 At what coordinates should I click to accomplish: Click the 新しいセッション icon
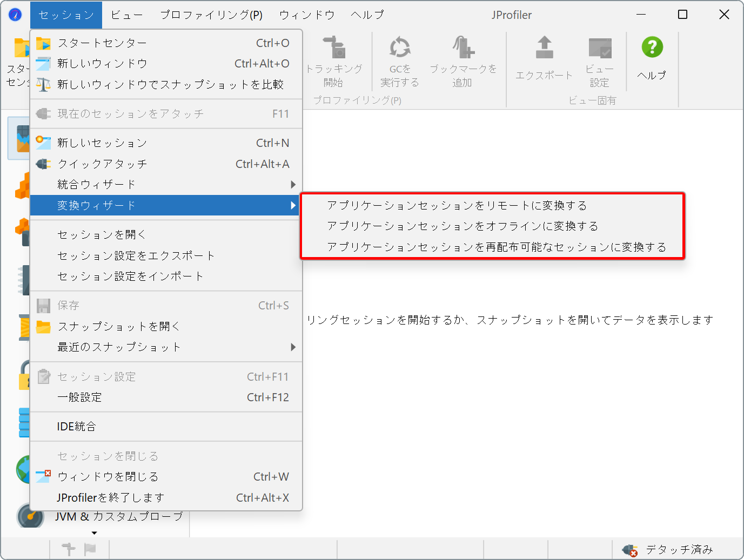(43, 143)
